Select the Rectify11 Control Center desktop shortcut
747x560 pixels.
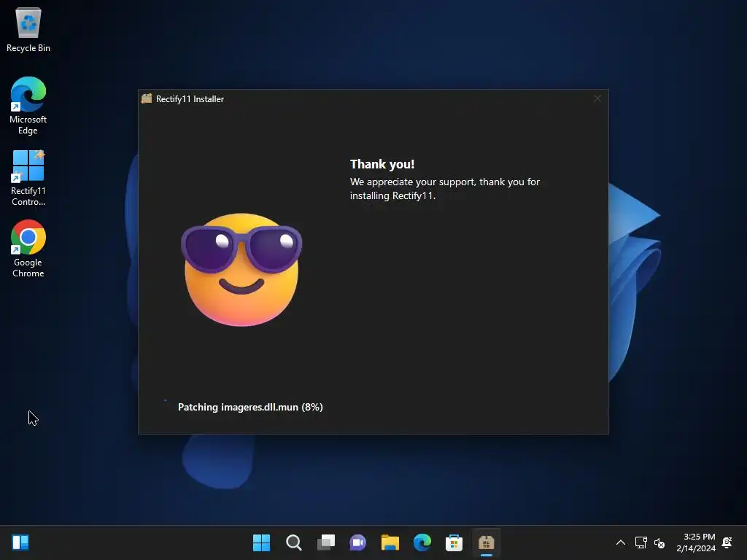(x=28, y=178)
